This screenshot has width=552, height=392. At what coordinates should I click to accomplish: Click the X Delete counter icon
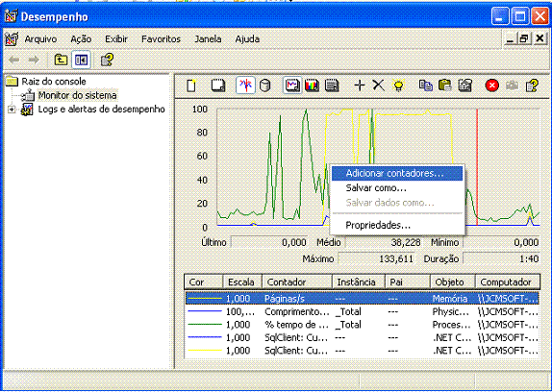[x=379, y=86]
